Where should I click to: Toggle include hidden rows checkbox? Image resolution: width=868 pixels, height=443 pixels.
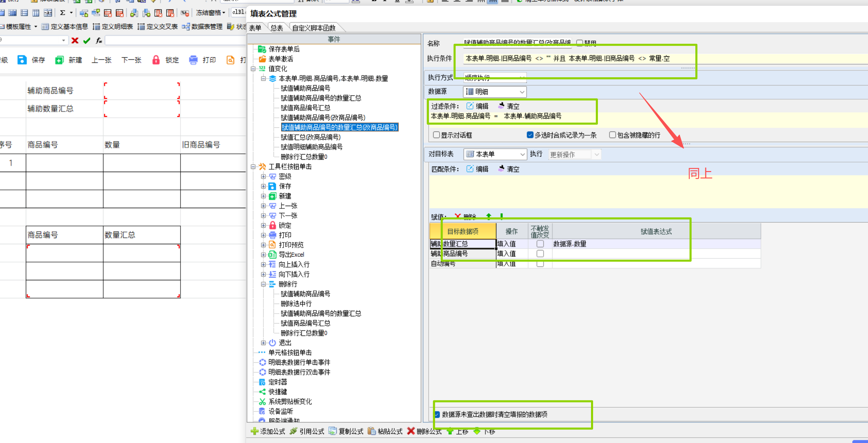click(x=612, y=135)
